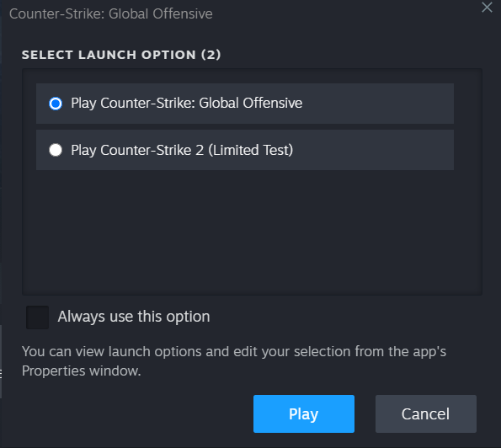Viewport: 501px width, 448px height.
Task: Click the Play Counter-Strike: Global Offensive label text
Action: [x=187, y=104]
